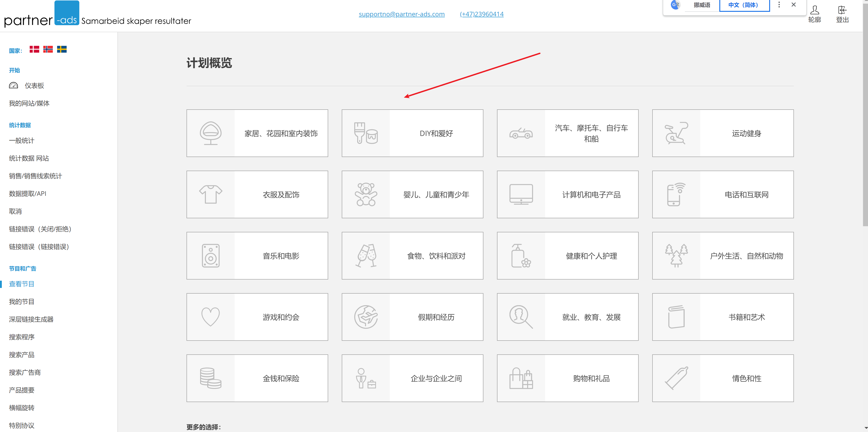Click the 登出 logout icon
Image resolution: width=868 pixels, height=432 pixels.
pyautogui.click(x=842, y=10)
